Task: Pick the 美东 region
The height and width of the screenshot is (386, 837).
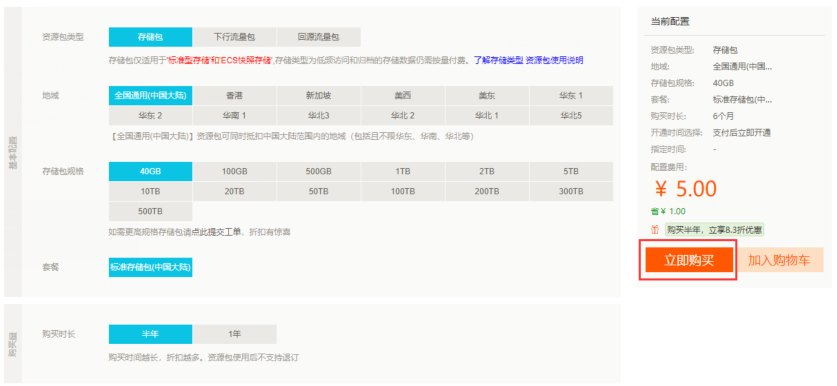Action: click(x=487, y=96)
